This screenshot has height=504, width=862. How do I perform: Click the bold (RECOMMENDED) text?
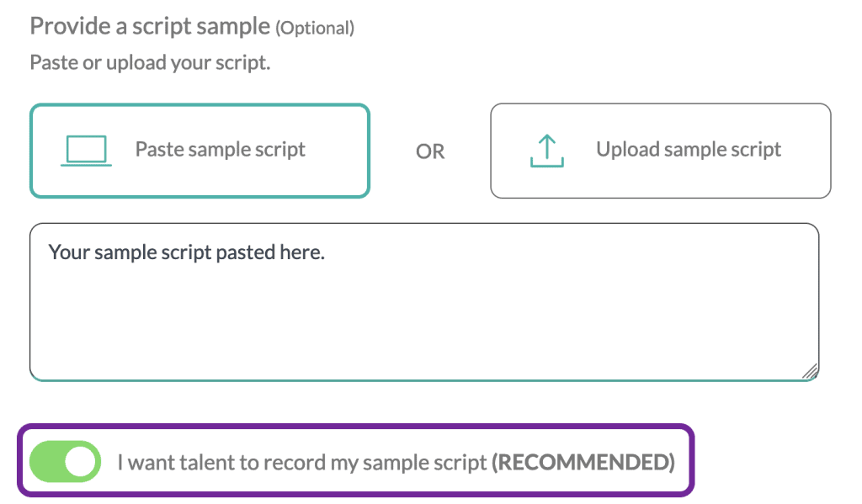click(x=583, y=463)
